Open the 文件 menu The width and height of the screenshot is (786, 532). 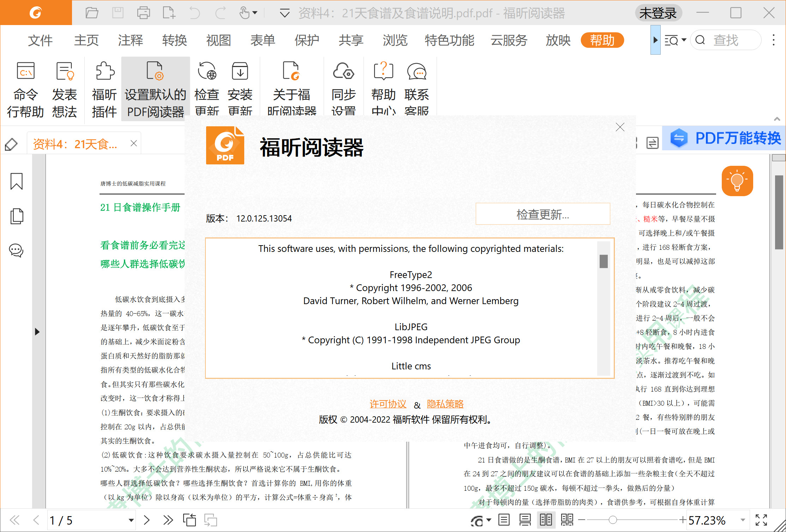40,40
